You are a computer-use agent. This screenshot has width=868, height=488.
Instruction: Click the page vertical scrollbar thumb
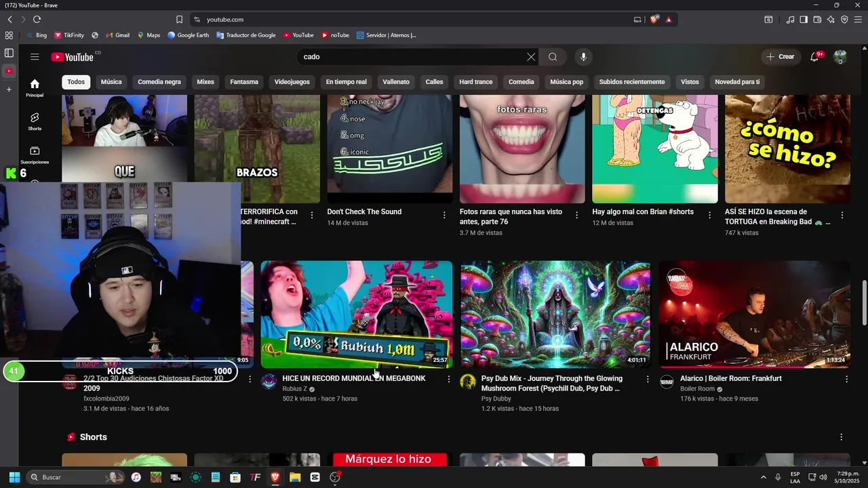864,303
